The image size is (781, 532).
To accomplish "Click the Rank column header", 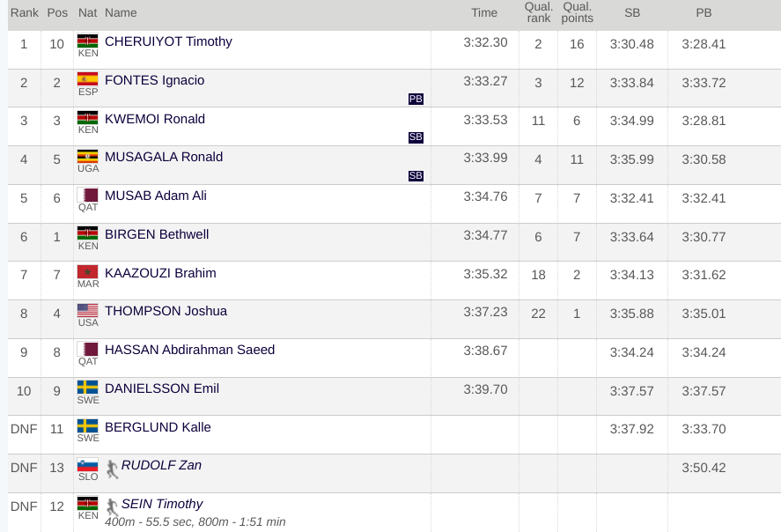I will 25,13.
